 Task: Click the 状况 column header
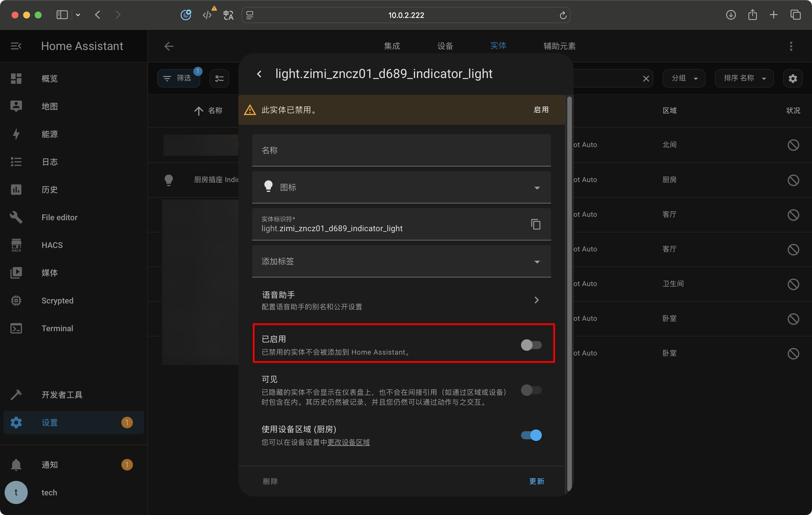coord(793,111)
